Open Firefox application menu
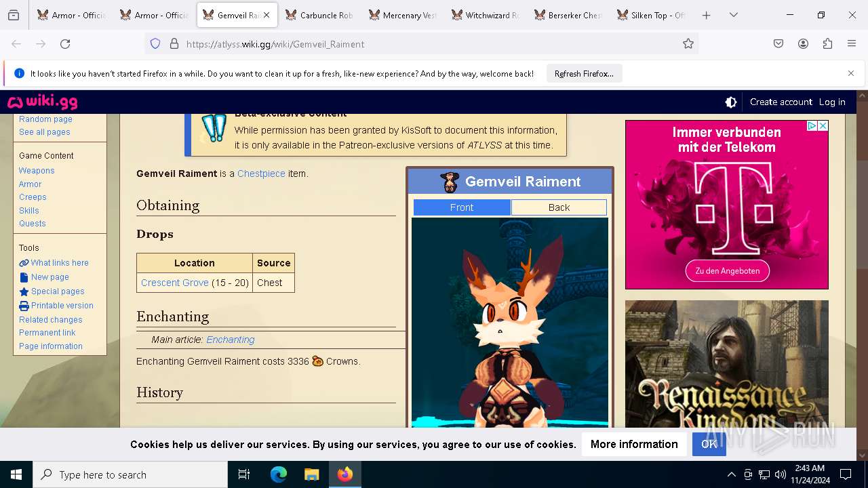The image size is (868, 488). (852, 44)
